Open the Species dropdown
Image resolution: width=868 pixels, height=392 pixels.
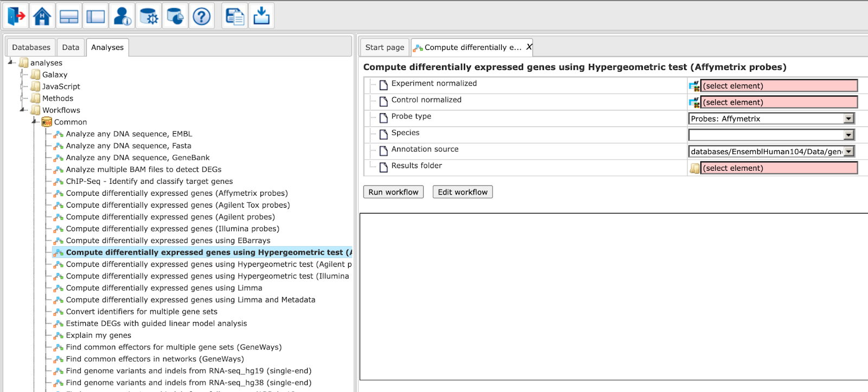click(x=771, y=135)
